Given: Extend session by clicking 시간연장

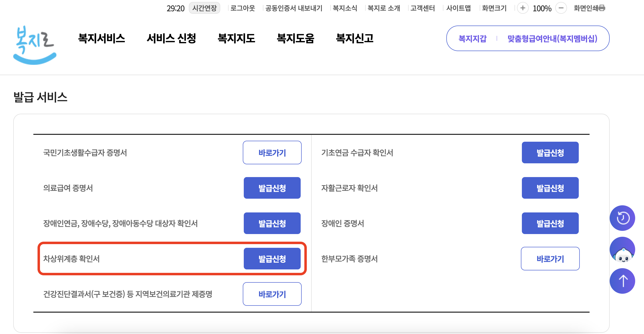Looking at the screenshot, I should tap(205, 8).
